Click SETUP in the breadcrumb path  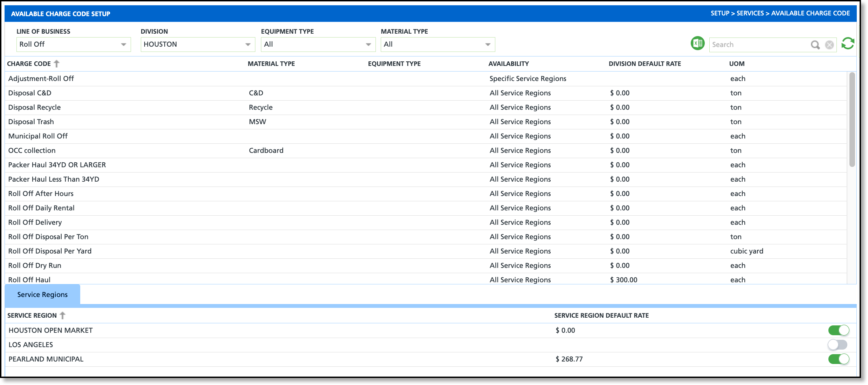tap(720, 13)
